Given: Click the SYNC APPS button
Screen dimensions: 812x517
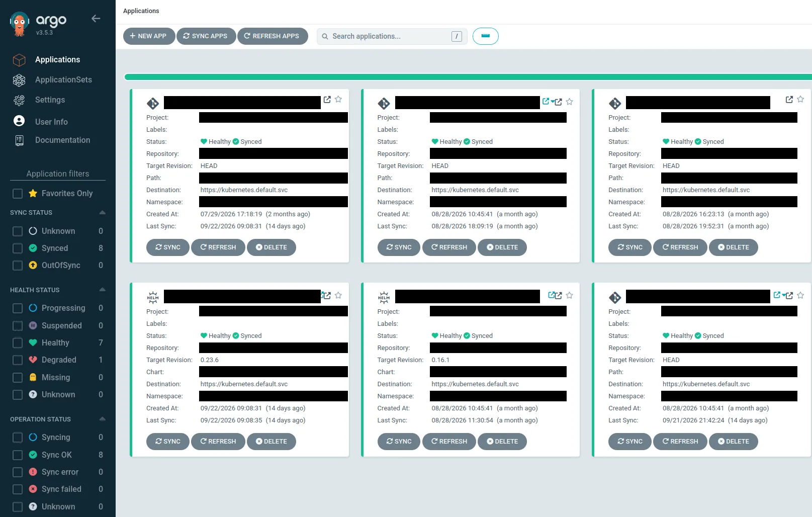Looking at the screenshot, I should point(206,36).
